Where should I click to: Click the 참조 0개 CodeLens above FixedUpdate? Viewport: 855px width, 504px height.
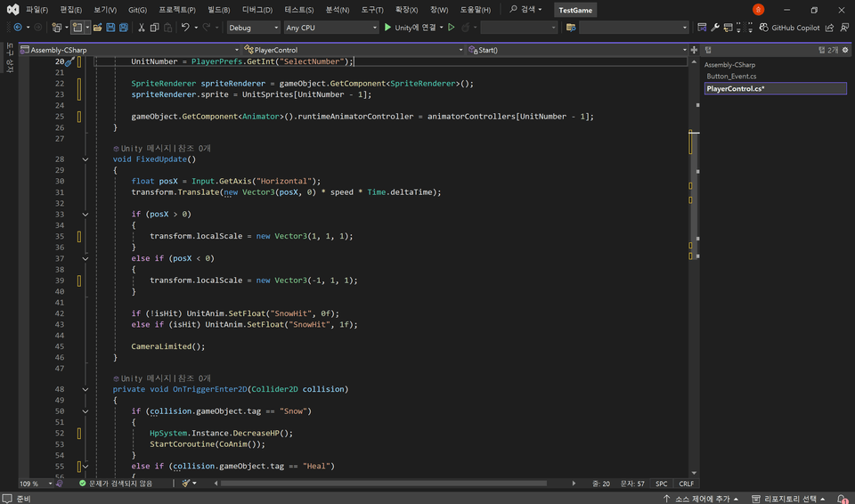[x=194, y=149]
